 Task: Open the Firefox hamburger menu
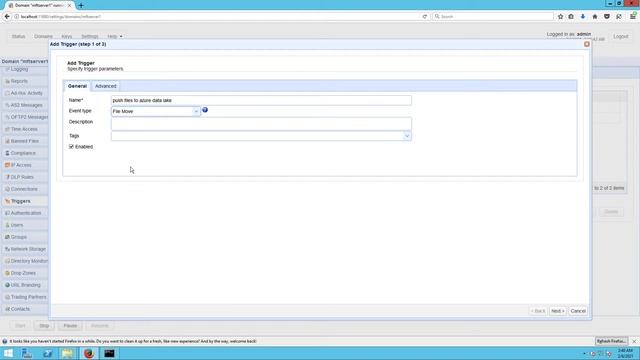[632, 17]
